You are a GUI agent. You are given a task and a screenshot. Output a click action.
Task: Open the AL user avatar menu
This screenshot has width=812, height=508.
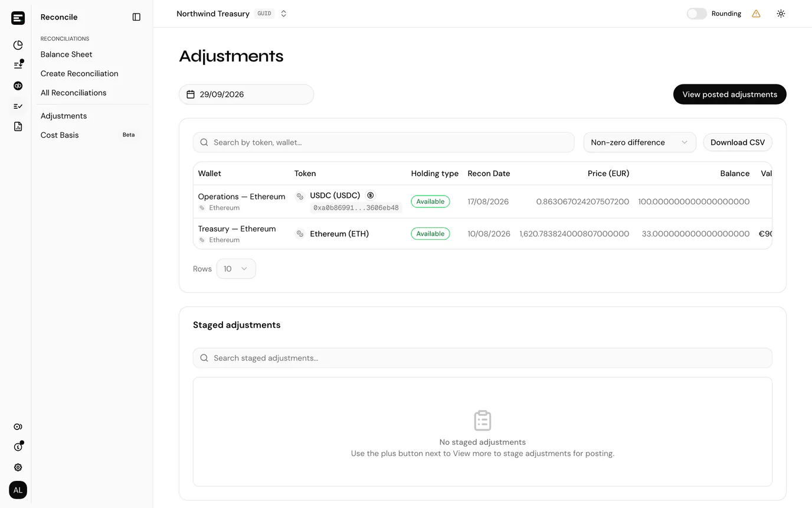coord(18,490)
